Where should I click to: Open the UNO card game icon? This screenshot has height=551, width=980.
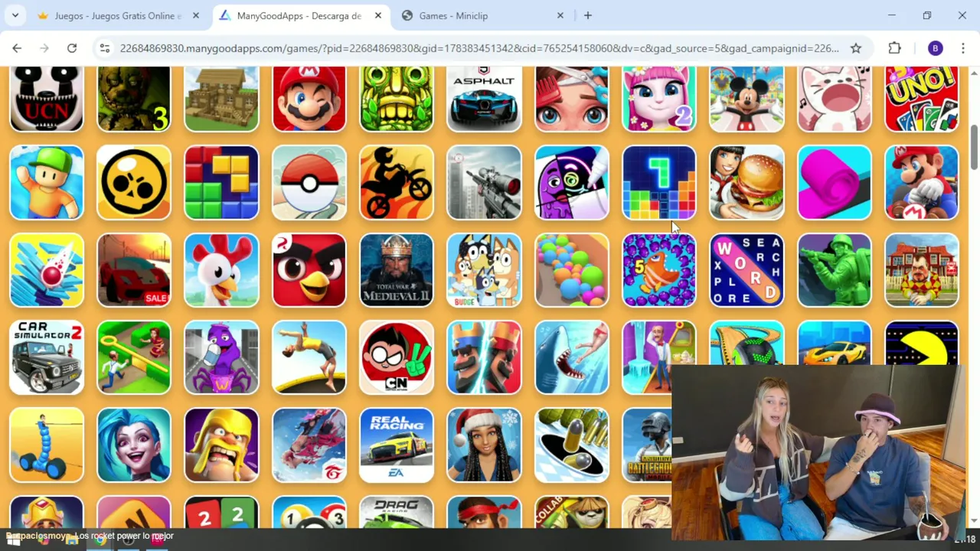coord(922,98)
